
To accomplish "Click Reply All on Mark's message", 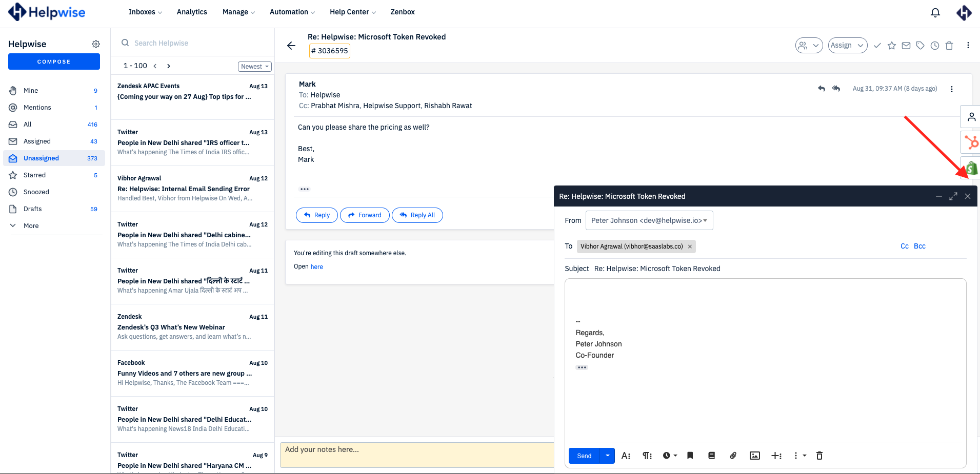I will (417, 215).
